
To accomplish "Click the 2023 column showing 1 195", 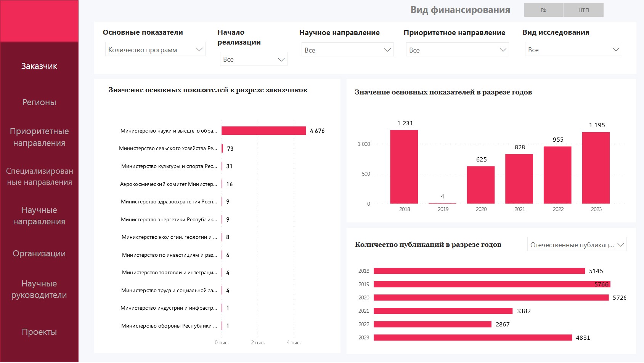I will [x=596, y=168].
